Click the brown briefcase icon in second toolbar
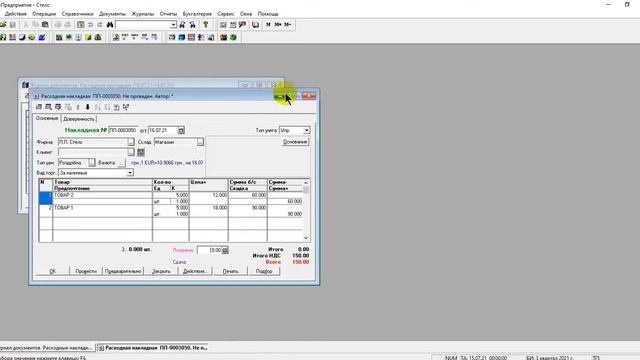 point(224,38)
